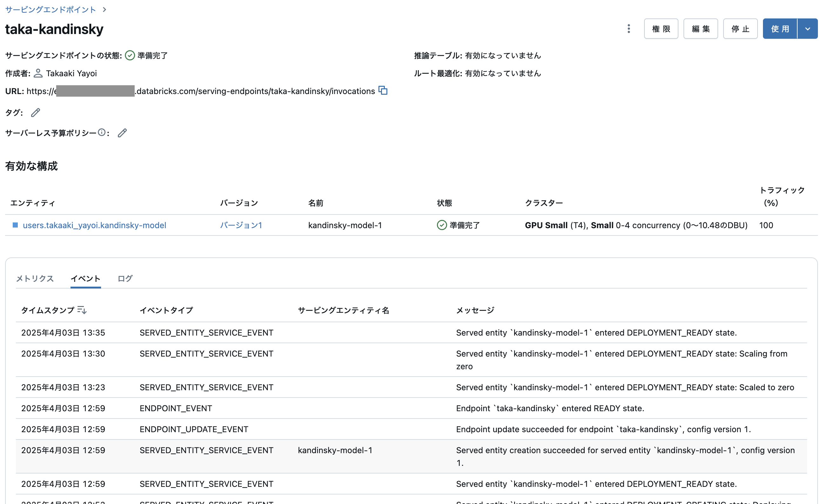Screen dimensions: 823x504
Task: Switch to the メトリクス tab
Action: coord(35,279)
